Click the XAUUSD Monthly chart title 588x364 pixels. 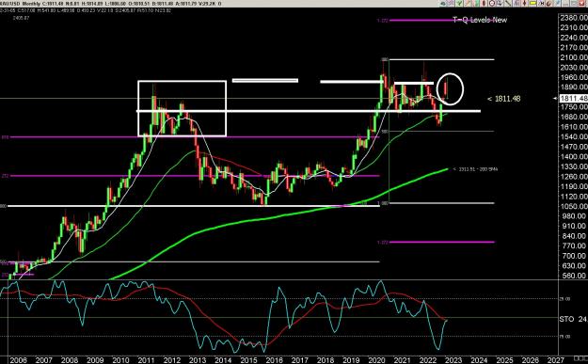pos(20,4)
